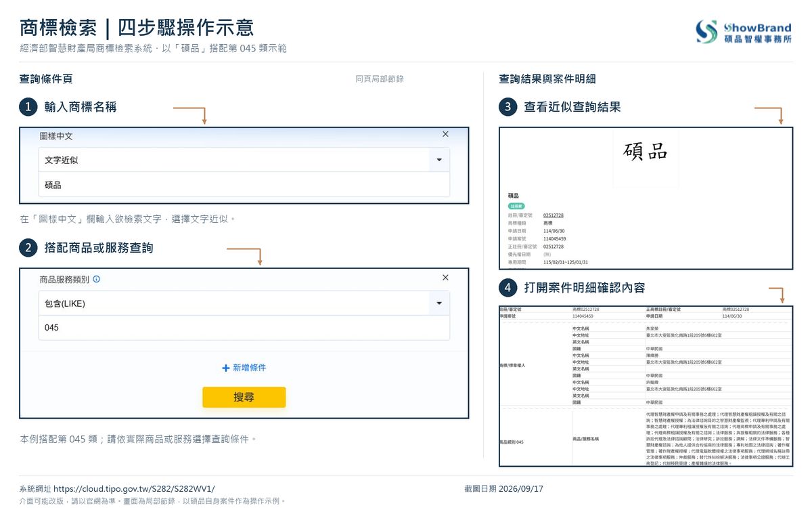Screen dimensions: 812x508
Task: Click the system URL https://cloud.tipo.gov.tw/S282/S282WV1/
Action: click(x=134, y=488)
